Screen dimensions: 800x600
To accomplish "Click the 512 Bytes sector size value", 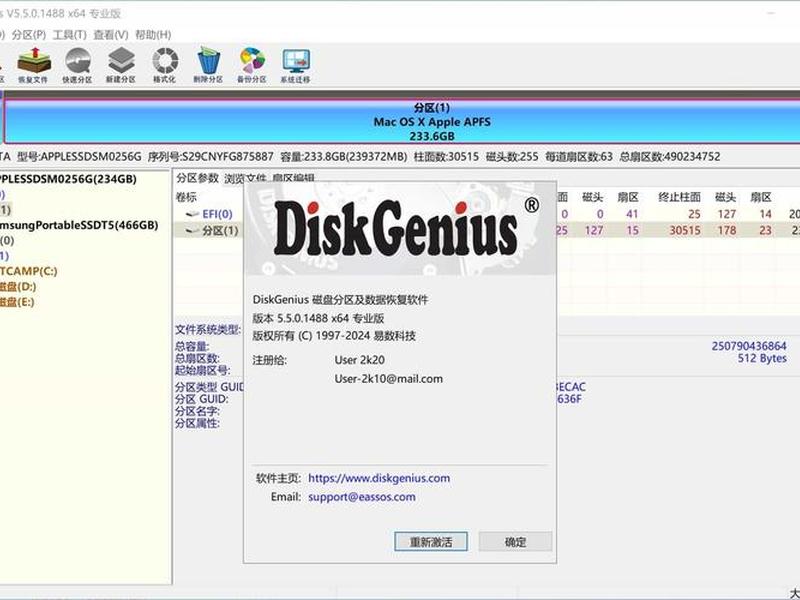I will 762,358.
